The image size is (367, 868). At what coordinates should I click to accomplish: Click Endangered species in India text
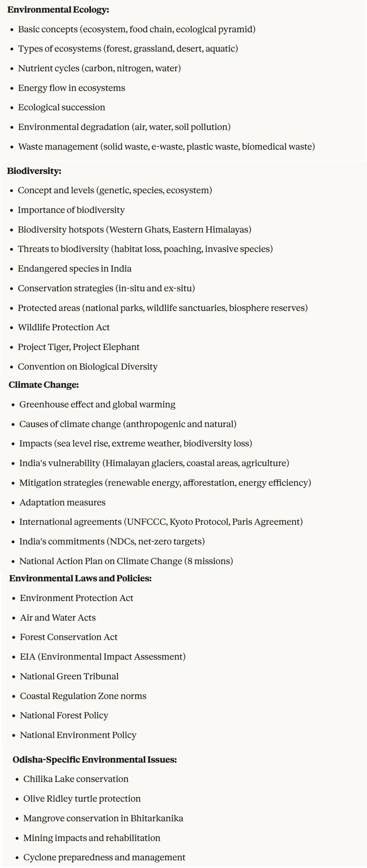tap(74, 269)
